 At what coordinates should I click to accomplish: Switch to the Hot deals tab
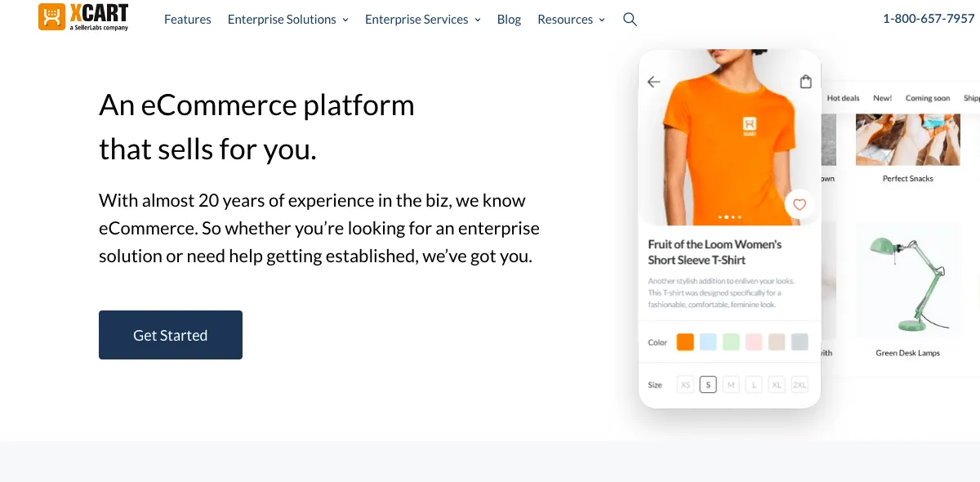844,98
